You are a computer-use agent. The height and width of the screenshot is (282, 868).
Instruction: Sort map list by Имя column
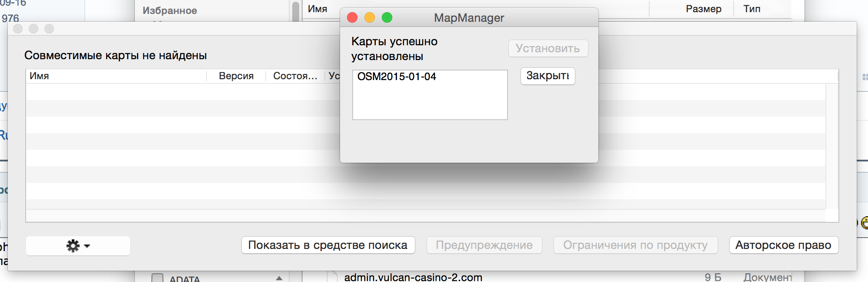(116, 76)
